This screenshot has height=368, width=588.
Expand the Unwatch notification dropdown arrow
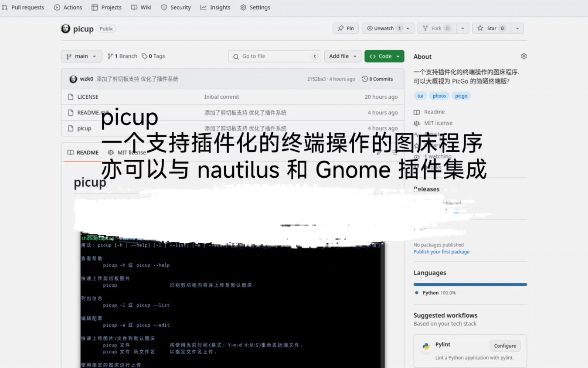tap(408, 28)
